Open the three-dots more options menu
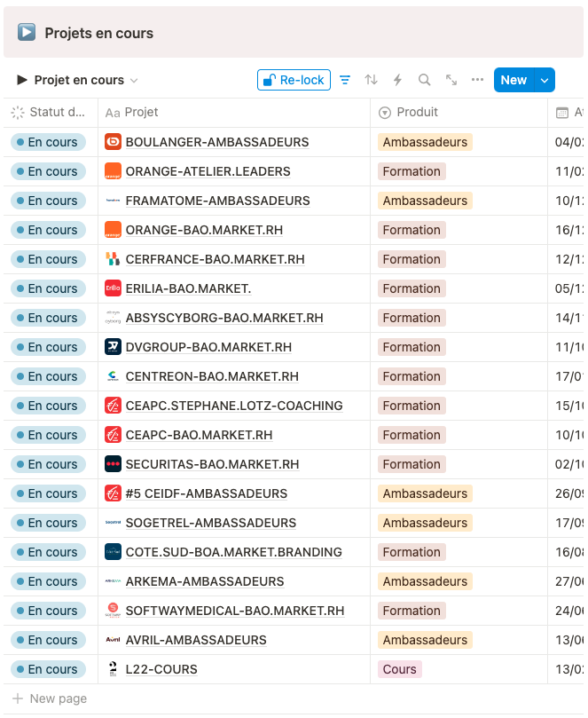This screenshot has width=588, height=718. click(x=477, y=80)
